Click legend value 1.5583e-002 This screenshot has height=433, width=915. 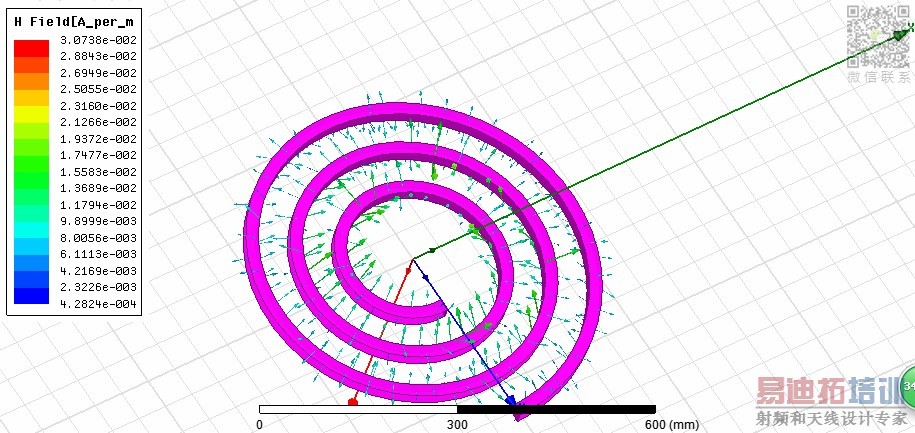98,172
